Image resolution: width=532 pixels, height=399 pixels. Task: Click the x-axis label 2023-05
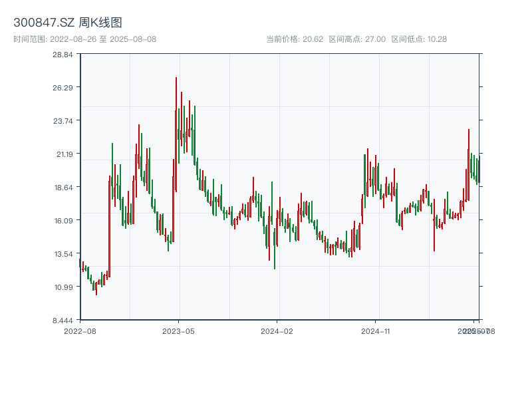pyautogui.click(x=178, y=331)
